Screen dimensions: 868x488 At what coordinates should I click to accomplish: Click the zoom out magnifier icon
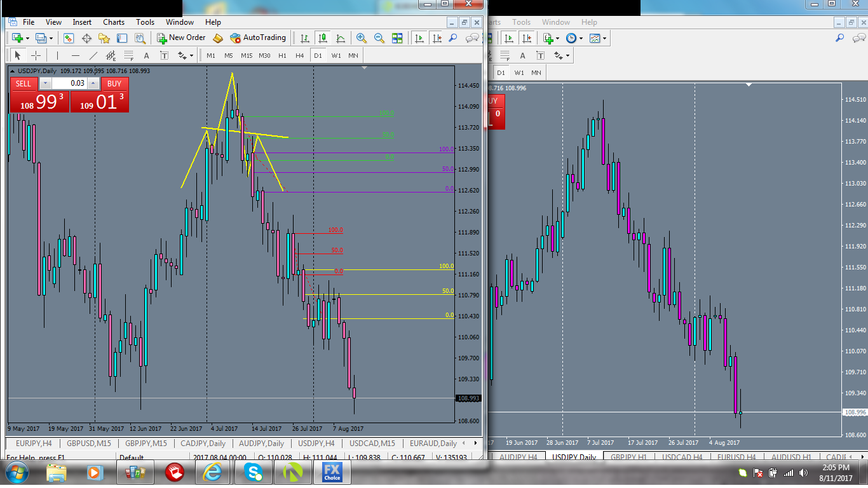379,38
